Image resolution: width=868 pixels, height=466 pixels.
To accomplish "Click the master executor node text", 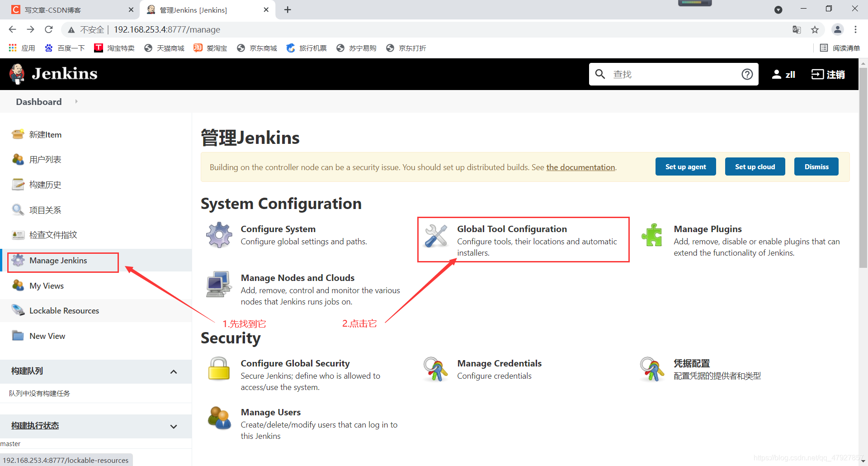I will [x=10, y=444].
